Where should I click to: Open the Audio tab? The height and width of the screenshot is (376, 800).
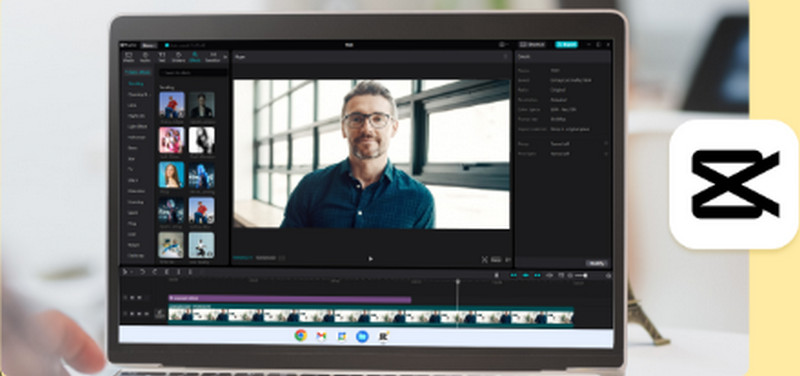145,57
